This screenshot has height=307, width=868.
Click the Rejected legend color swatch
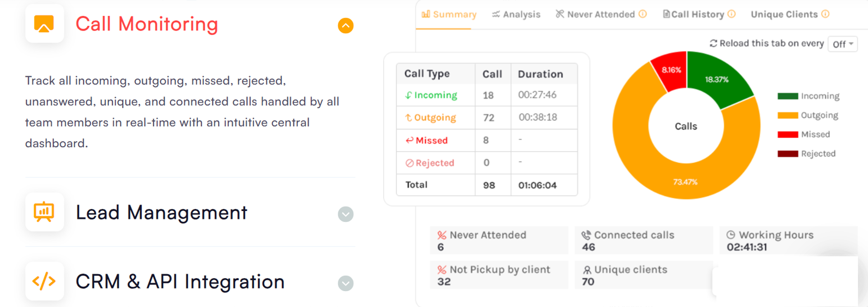click(787, 154)
